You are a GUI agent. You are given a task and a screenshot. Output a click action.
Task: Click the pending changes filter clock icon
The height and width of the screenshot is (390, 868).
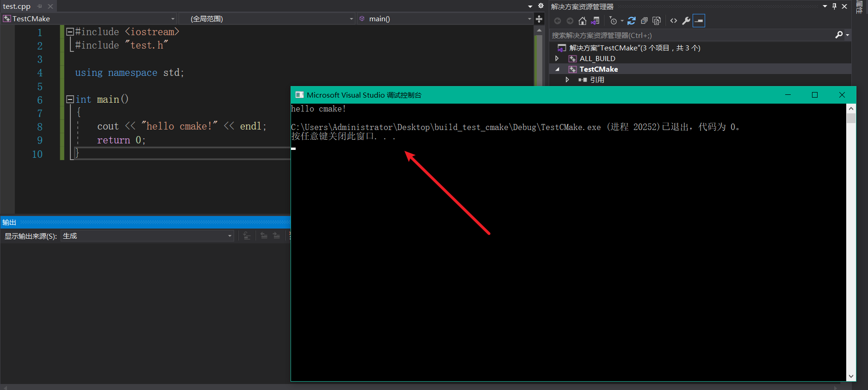[614, 21]
